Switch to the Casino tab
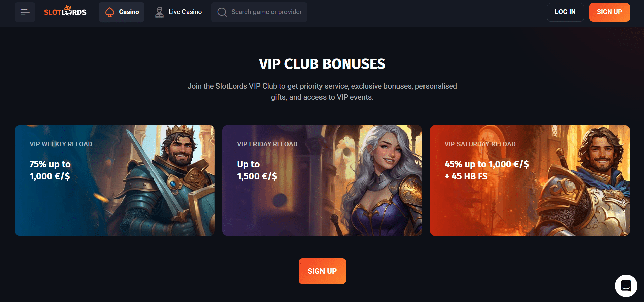This screenshot has height=302, width=644. (122, 12)
